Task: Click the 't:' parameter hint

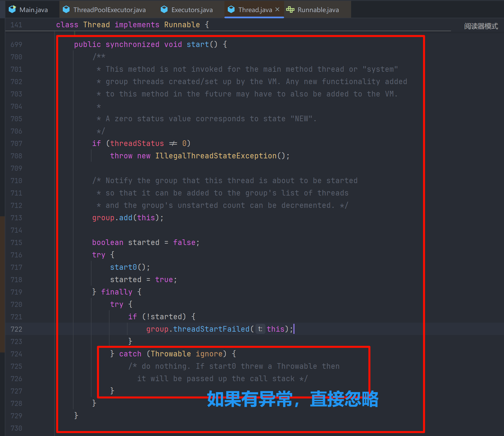Action: 260,329
